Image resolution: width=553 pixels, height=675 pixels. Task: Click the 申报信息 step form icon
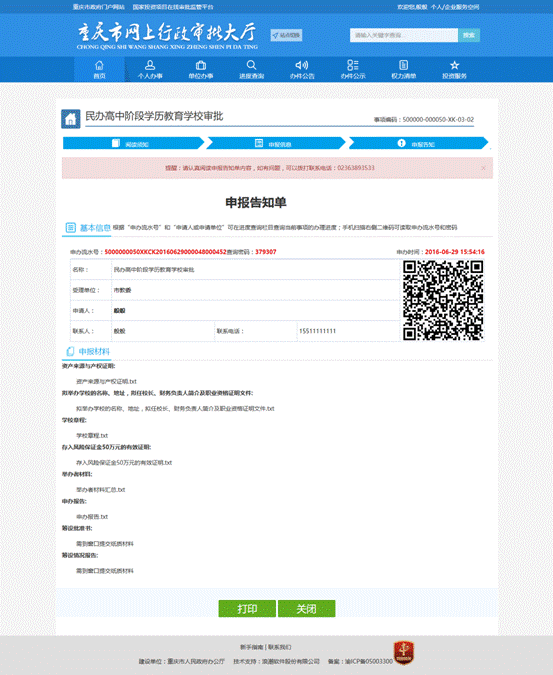coord(259,143)
